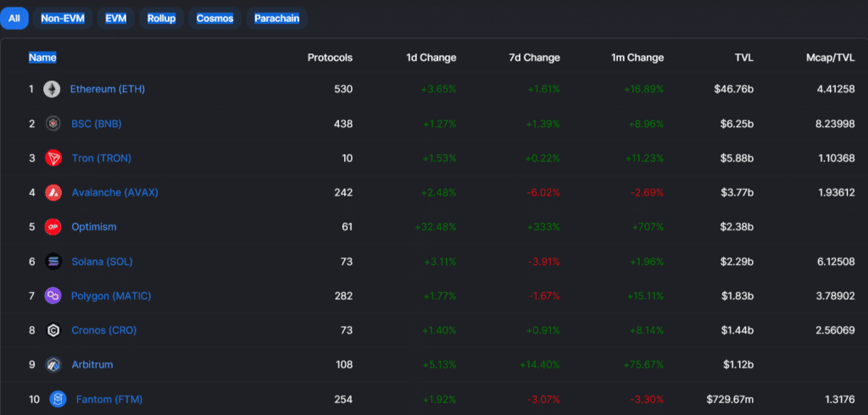
Task: Click the BSC chain logo icon
Action: click(x=53, y=124)
